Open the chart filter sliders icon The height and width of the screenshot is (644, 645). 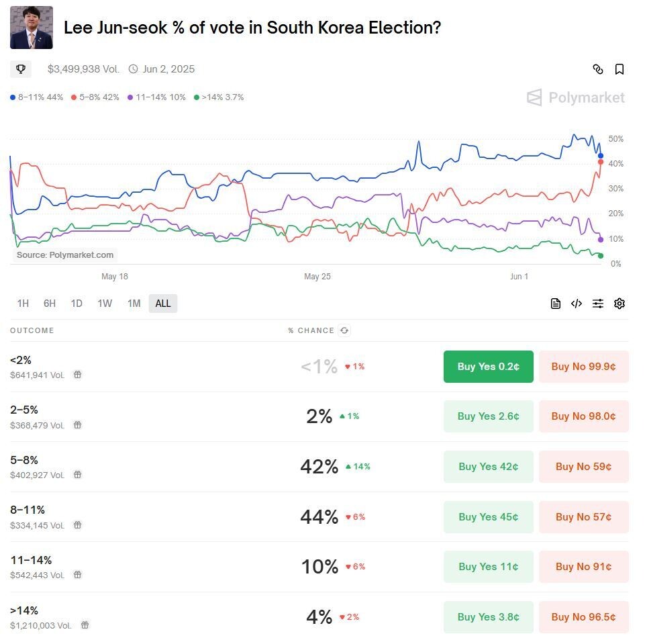coord(597,304)
